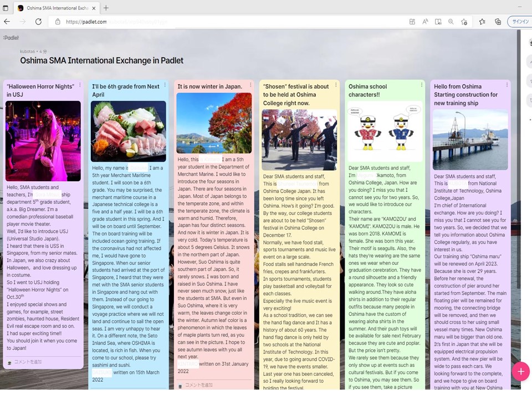Click add comment field under Halloween post
This screenshot has width=532, height=399.
coord(28,362)
